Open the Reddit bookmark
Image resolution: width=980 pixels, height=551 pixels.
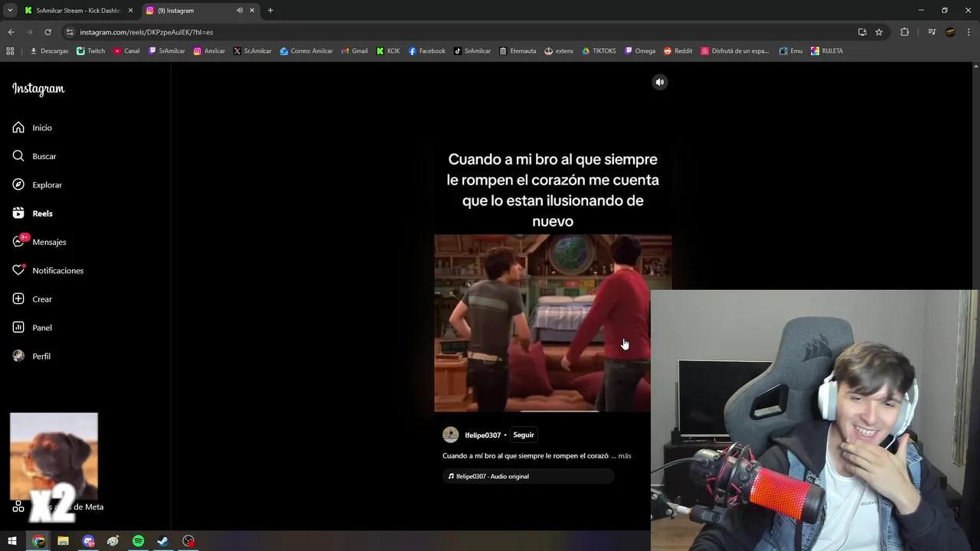click(678, 51)
